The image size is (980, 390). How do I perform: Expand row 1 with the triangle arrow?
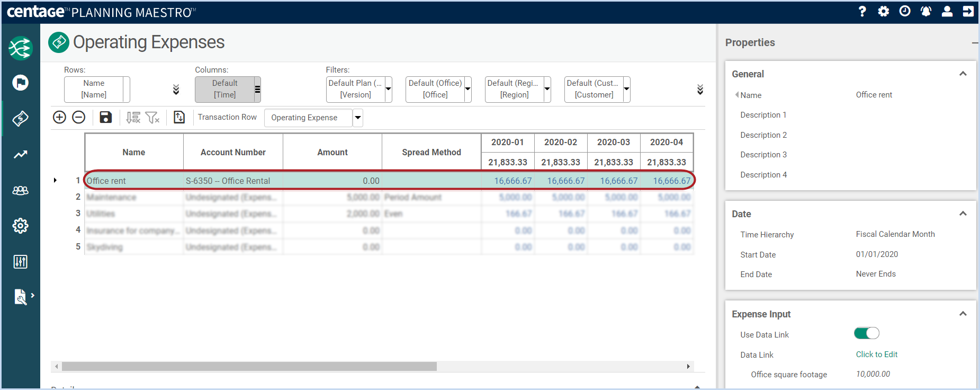55,181
